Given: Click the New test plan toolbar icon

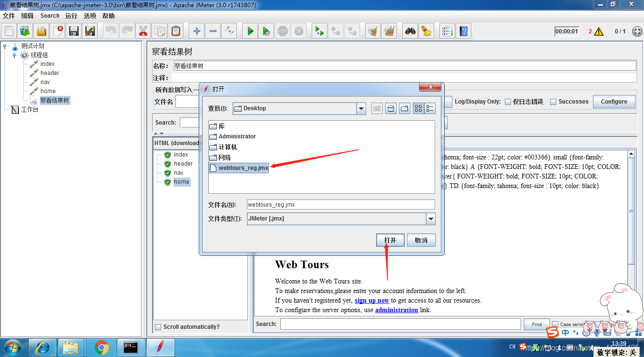Looking at the screenshot, I should 9,31.
